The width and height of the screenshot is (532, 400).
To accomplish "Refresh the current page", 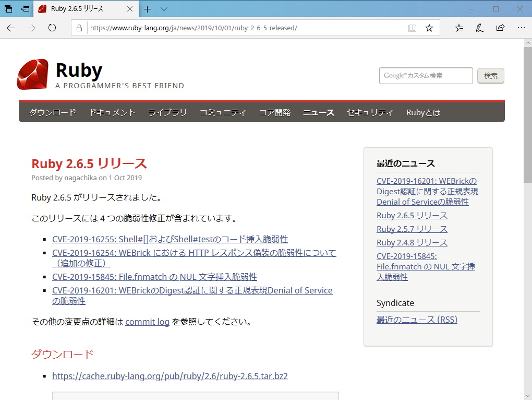I will [x=51, y=28].
